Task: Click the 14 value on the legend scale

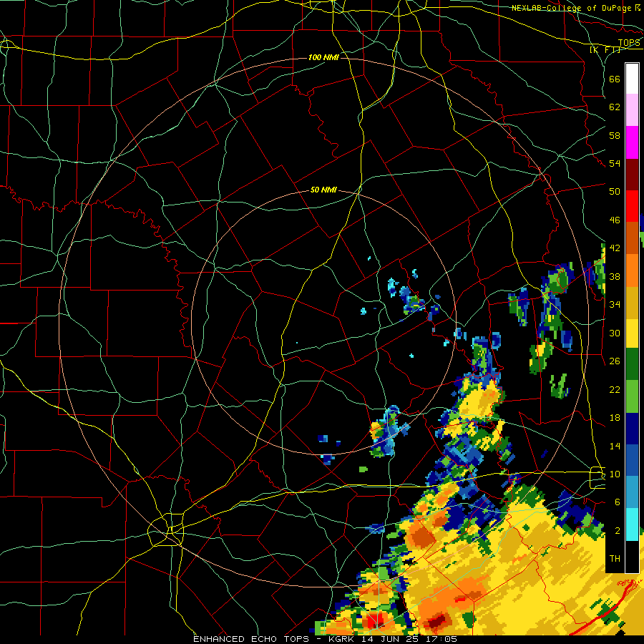Action: point(615,446)
